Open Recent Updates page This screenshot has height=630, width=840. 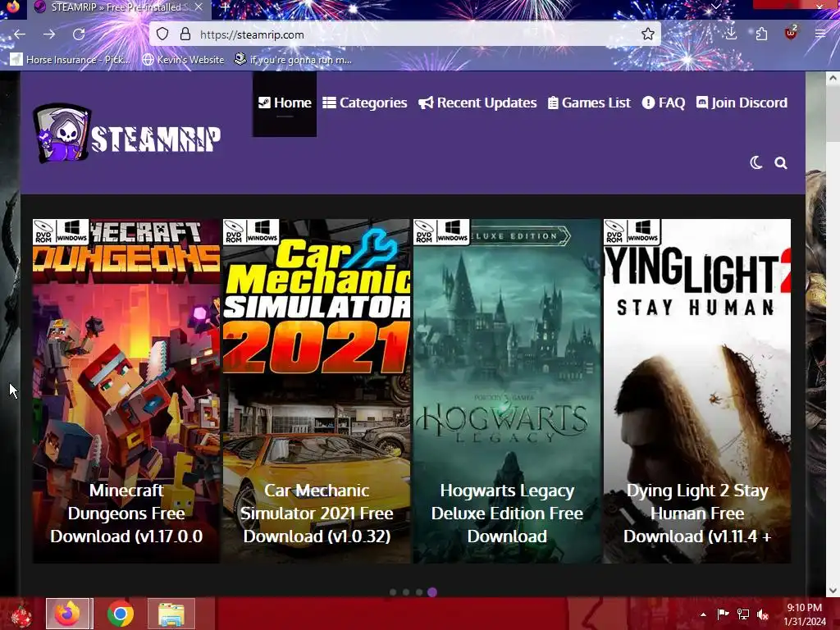477,103
